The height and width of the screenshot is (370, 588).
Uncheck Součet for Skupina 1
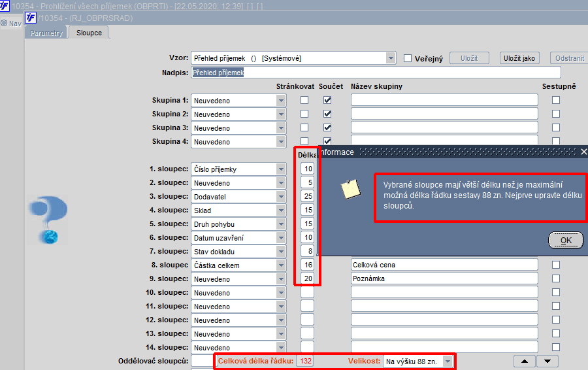pyautogui.click(x=327, y=100)
